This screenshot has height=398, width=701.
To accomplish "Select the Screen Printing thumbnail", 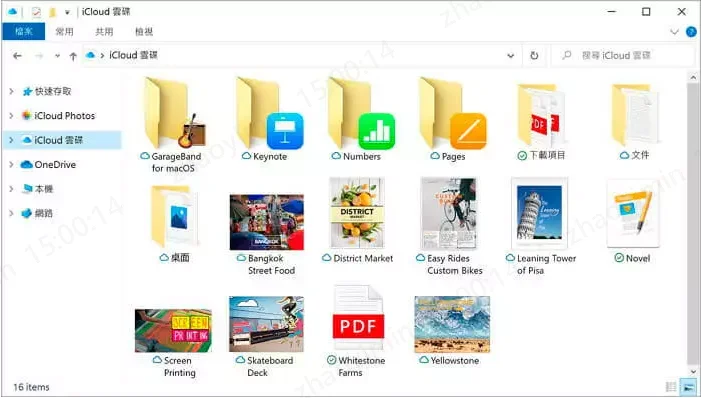I will [x=173, y=330].
